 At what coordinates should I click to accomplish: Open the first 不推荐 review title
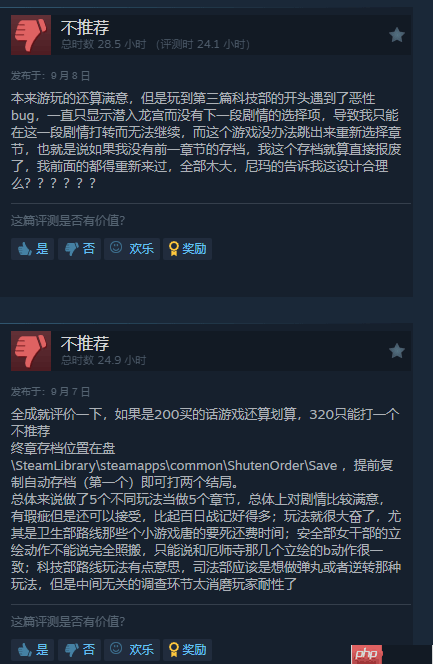[x=85, y=28]
